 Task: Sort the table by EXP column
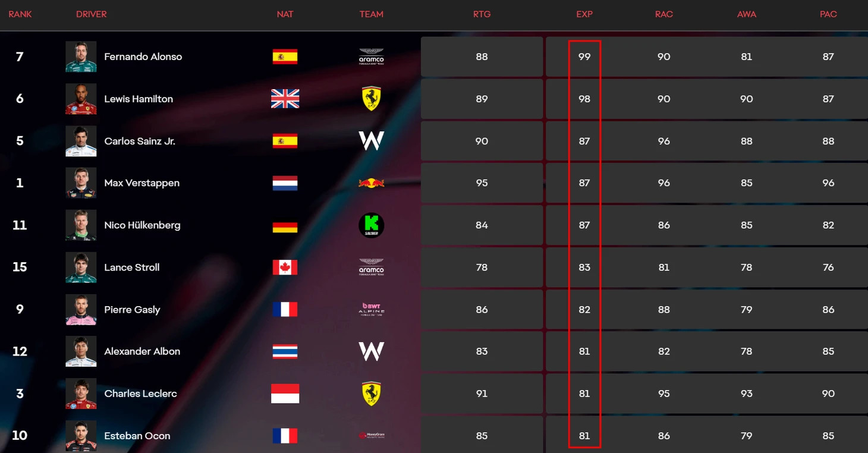pyautogui.click(x=584, y=14)
